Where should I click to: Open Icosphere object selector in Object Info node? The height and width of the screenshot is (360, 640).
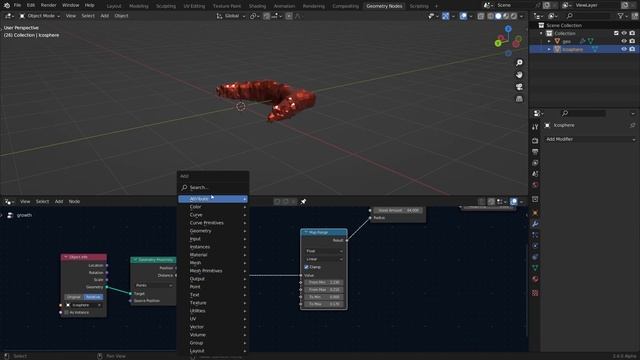(x=83, y=305)
